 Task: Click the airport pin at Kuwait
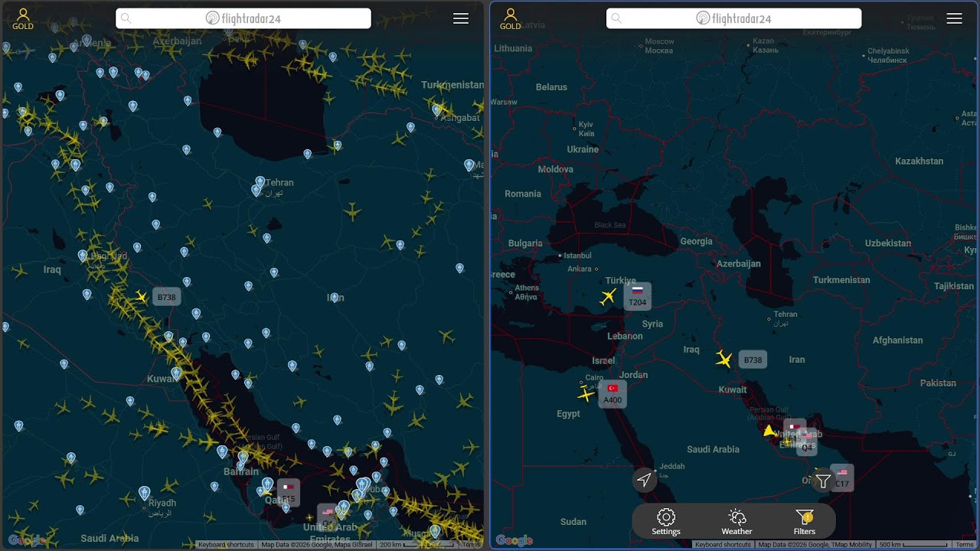pyautogui.click(x=176, y=373)
